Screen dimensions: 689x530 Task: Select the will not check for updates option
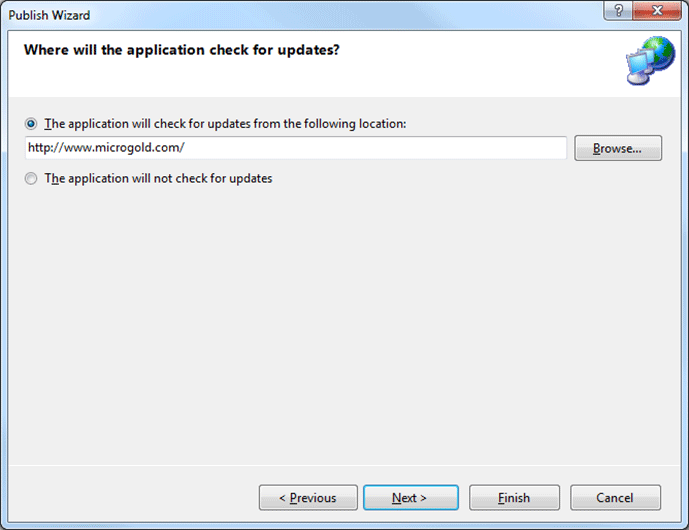tap(32, 179)
